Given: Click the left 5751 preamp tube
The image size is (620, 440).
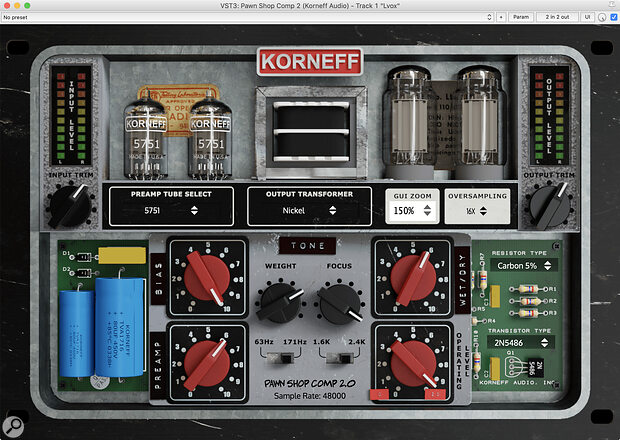Looking at the screenshot, I should tap(146, 136).
